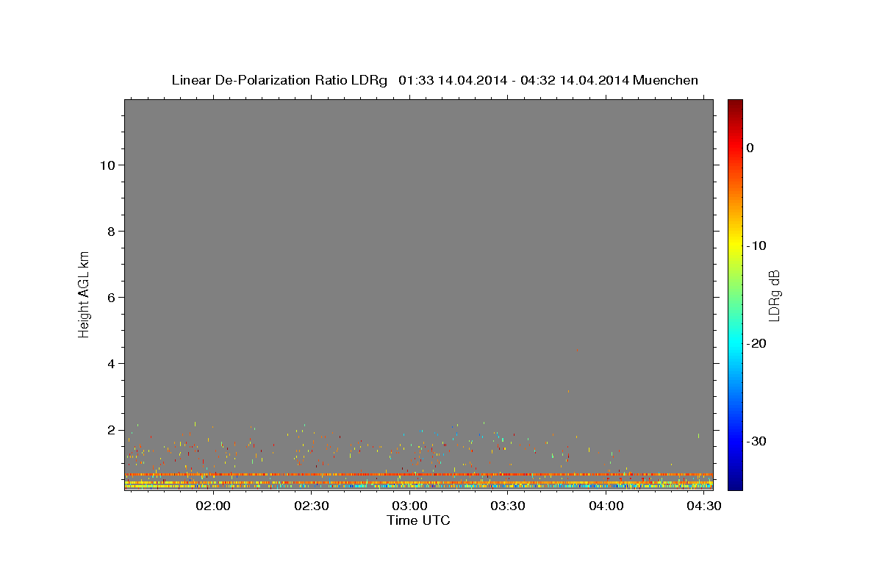This screenshot has width=882, height=588.
Task: Click the 'LDRg dB' colorbar label
Action: click(773, 295)
